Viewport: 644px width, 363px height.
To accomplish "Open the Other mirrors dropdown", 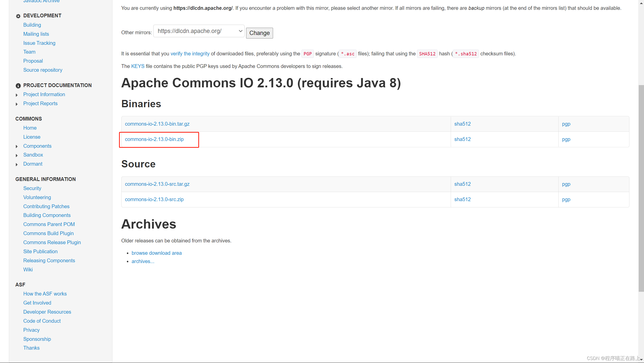I will click(x=199, y=31).
